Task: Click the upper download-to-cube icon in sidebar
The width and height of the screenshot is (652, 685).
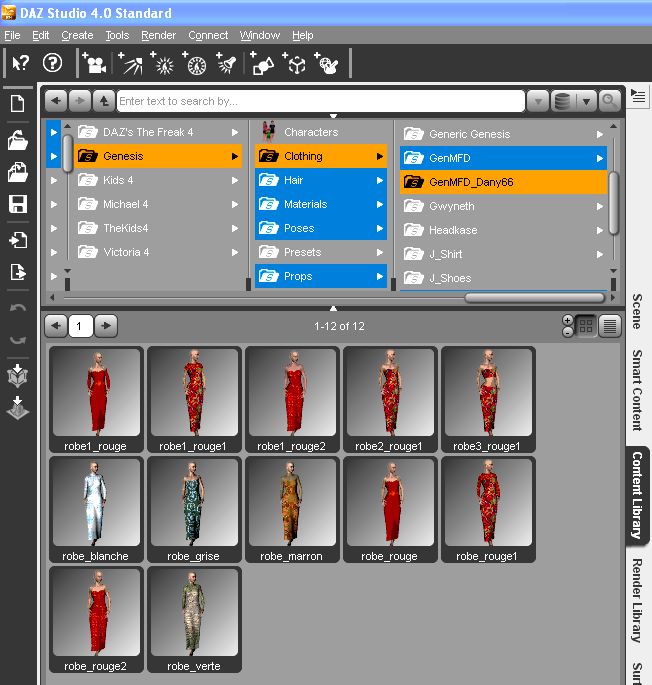Action: coord(17,375)
